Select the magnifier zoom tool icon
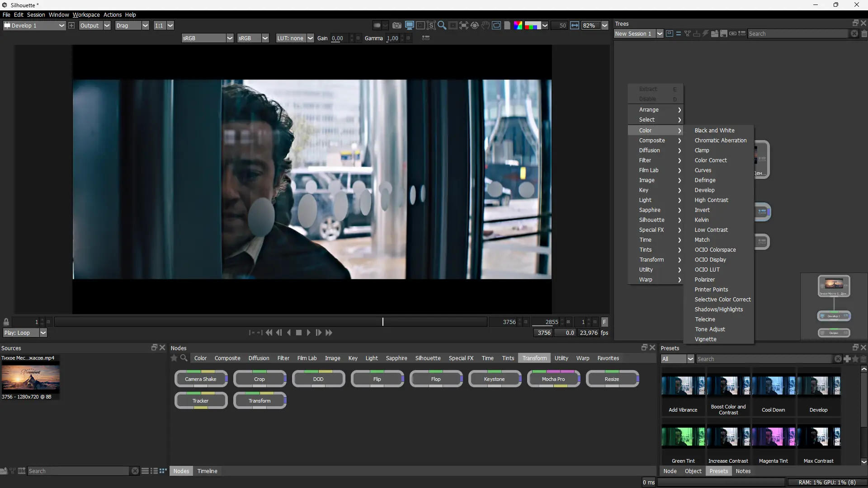The width and height of the screenshot is (868, 488). 442,26
